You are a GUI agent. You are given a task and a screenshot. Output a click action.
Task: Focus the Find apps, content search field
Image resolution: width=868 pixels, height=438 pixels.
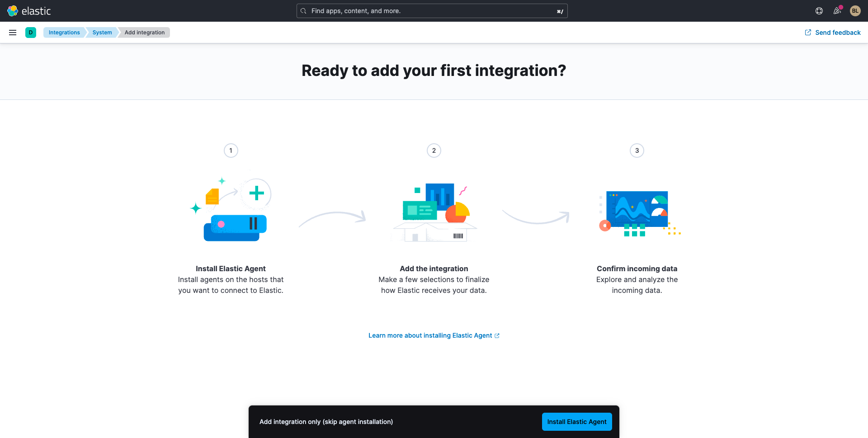tap(432, 11)
